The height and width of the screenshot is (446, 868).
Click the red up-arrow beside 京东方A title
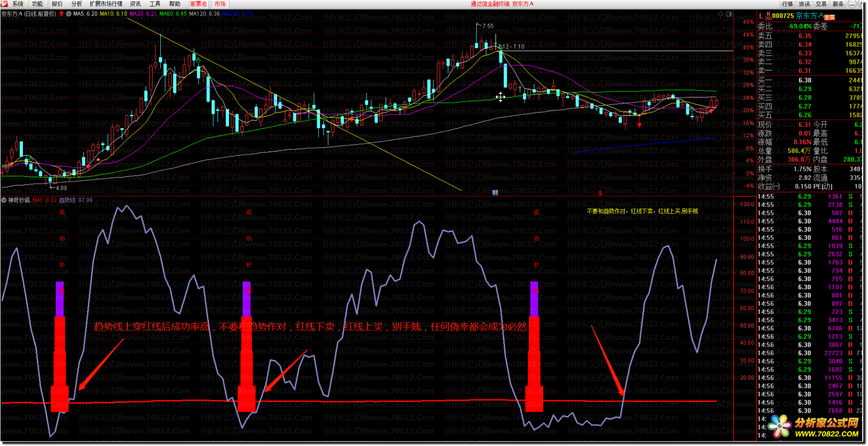[x=62, y=14]
